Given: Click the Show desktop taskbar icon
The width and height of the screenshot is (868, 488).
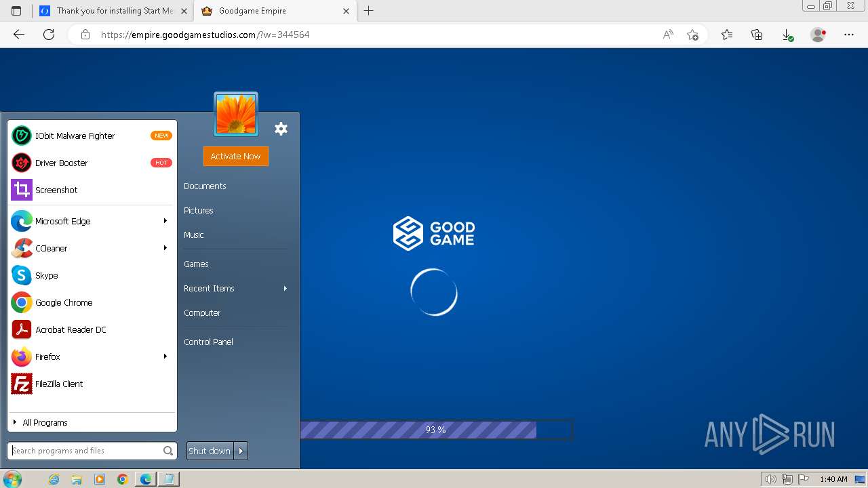Looking at the screenshot, I should (x=860, y=479).
